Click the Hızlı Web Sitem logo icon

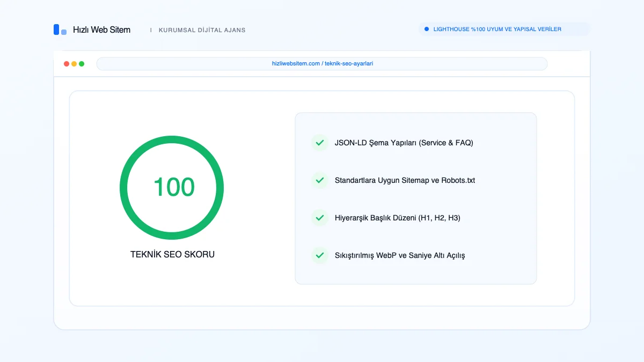pyautogui.click(x=60, y=30)
